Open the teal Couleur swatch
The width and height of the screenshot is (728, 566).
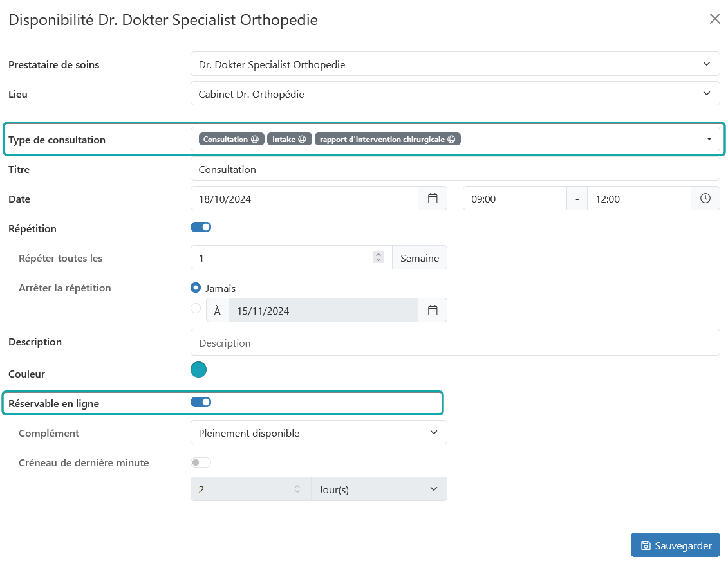click(198, 370)
